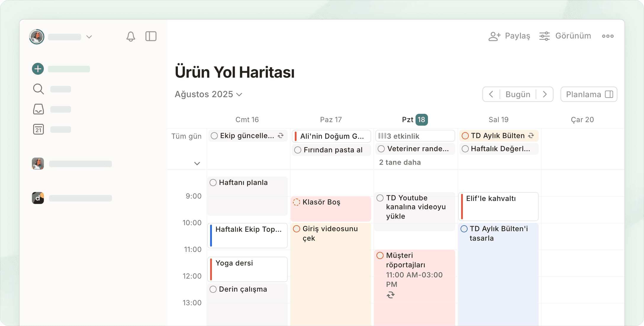644x326 pixels.
Task: Click the green add task plus icon
Action: point(38,69)
